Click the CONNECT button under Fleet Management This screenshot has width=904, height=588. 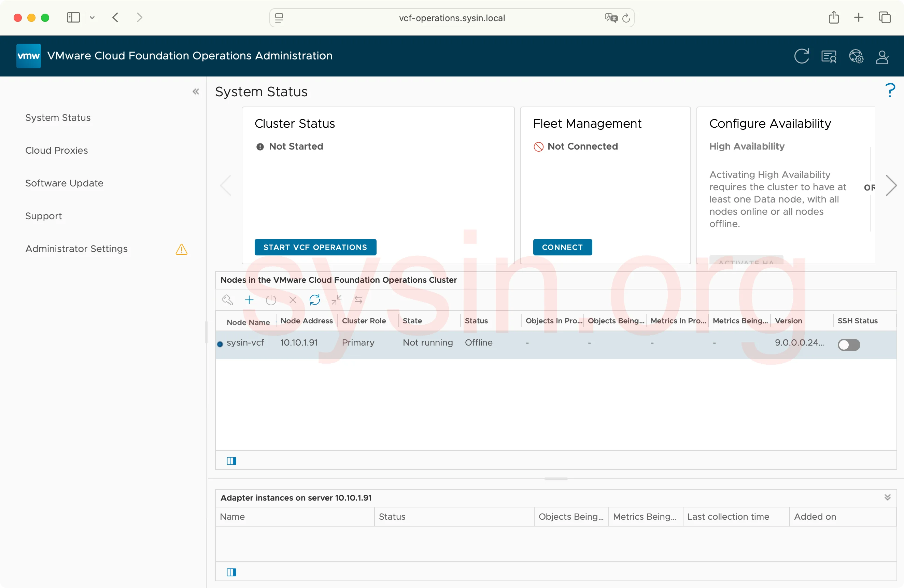[562, 247]
